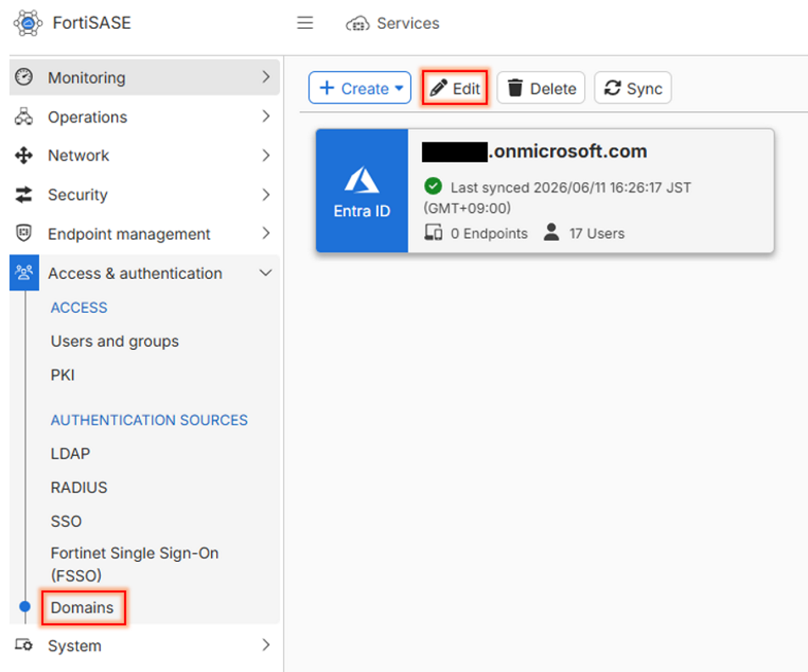Expand the Monitoring menu chevron

click(x=266, y=77)
